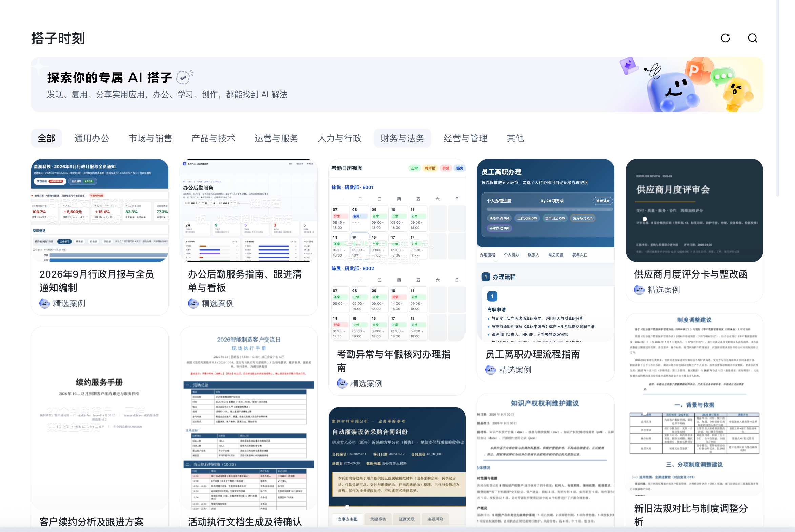Click the title 2026年9月行政月报与全员通知编制

tap(97, 281)
